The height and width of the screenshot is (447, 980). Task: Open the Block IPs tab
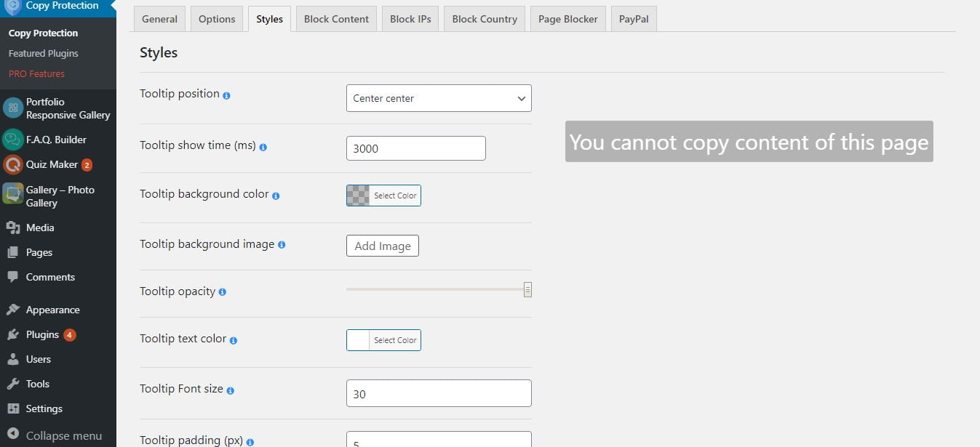(x=410, y=19)
